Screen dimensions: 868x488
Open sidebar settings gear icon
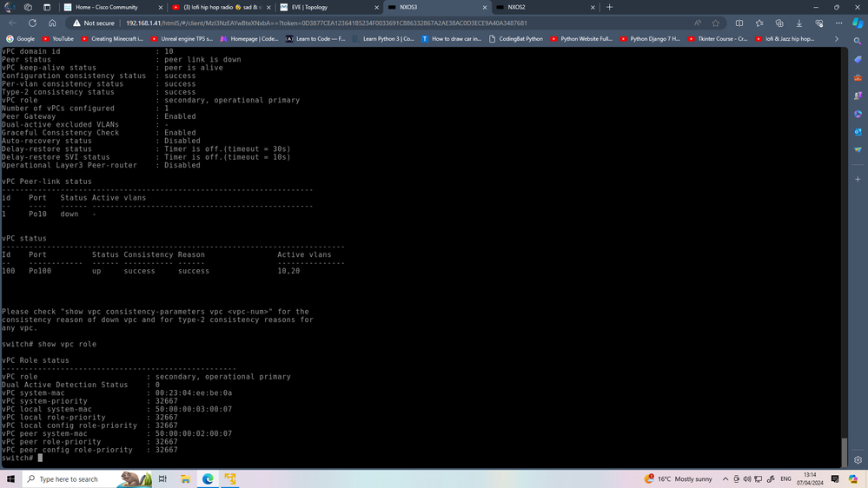click(x=858, y=460)
